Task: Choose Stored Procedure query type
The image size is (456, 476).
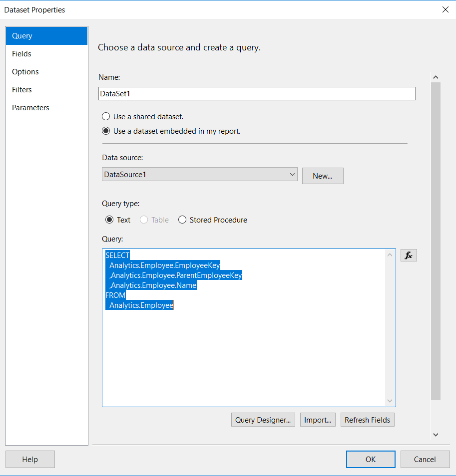Action: [x=182, y=220]
